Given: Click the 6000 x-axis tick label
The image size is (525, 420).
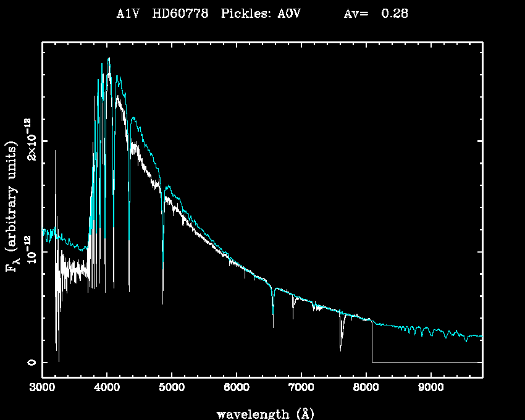Looking at the screenshot, I should [237, 387].
